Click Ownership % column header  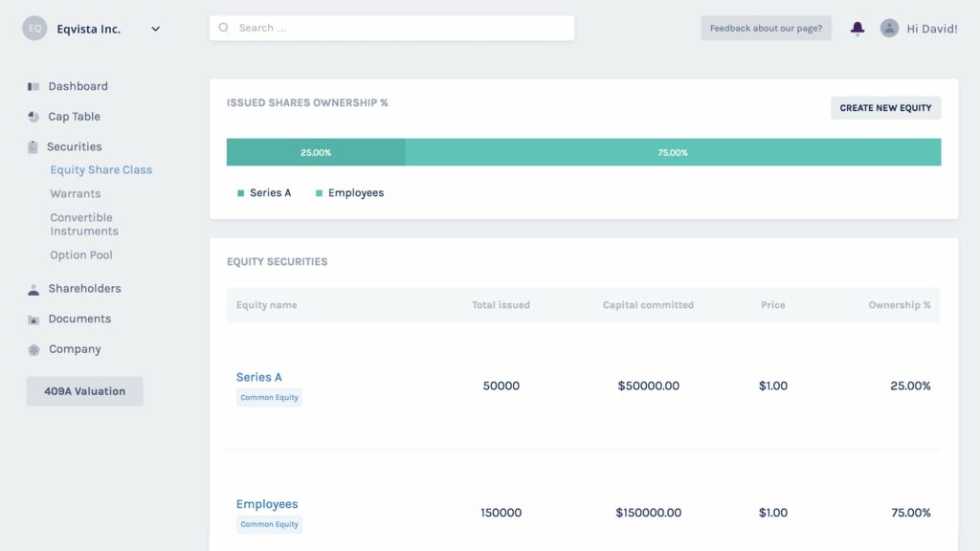(900, 305)
